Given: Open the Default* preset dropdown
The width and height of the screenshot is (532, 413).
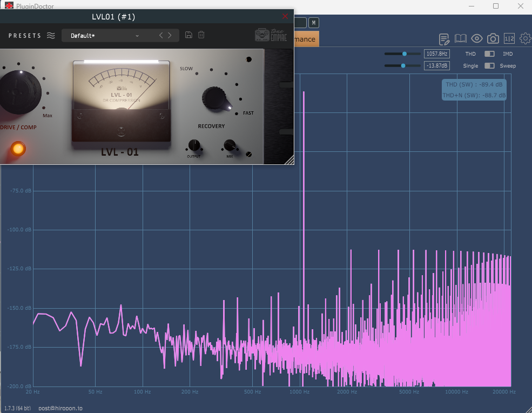Looking at the screenshot, I should (x=104, y=36).
